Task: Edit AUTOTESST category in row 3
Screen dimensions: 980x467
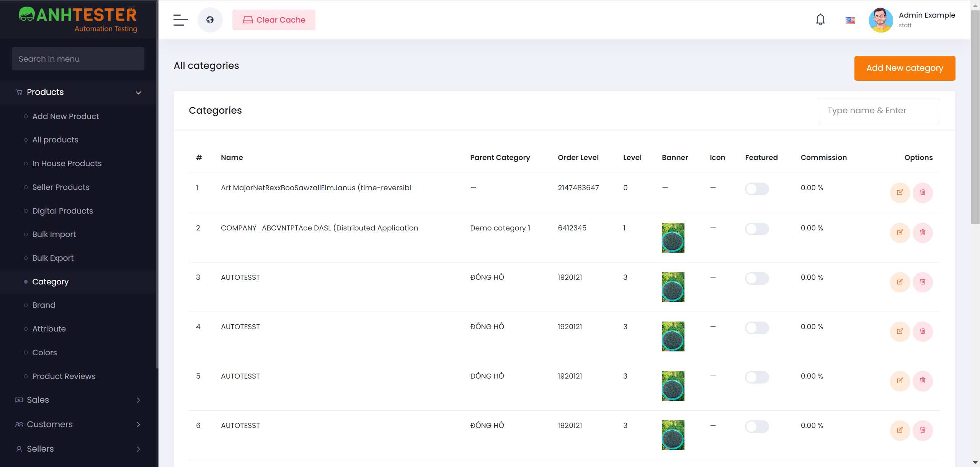Action: [900, 282]
